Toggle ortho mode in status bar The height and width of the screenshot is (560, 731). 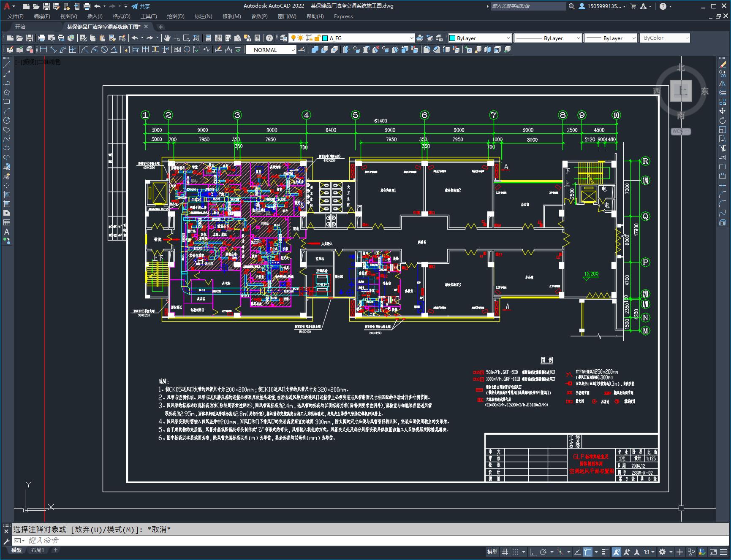(533, 552)
